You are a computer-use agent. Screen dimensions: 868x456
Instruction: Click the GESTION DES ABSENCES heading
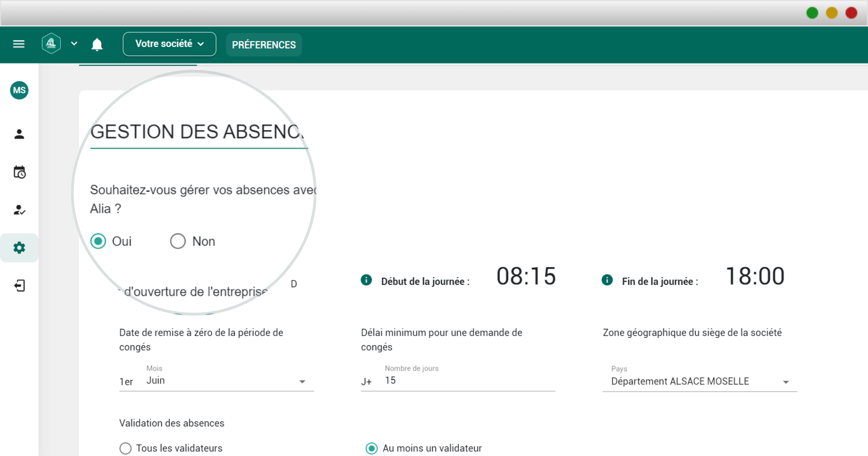197,132
